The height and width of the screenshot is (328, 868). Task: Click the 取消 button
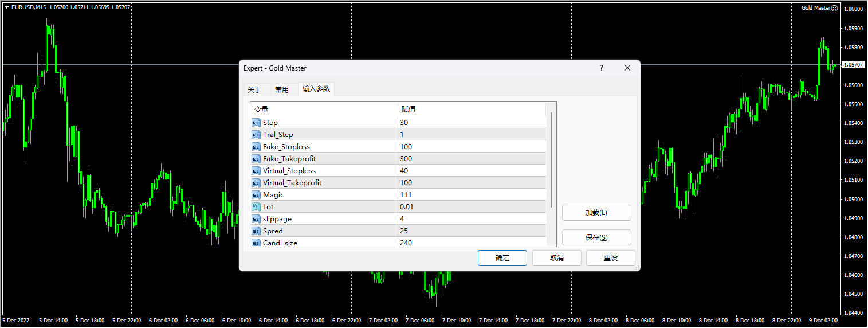(x=556, y=258)
